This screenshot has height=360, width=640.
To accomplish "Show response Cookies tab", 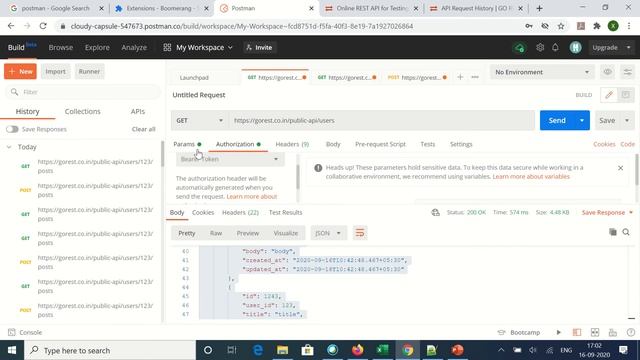I will tap(203, 212).
